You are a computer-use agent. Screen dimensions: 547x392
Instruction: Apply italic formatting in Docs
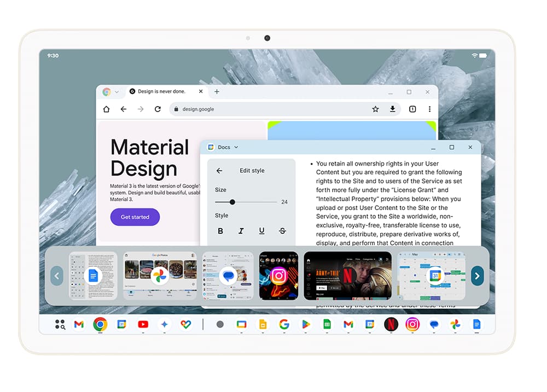tap(241, 231)
